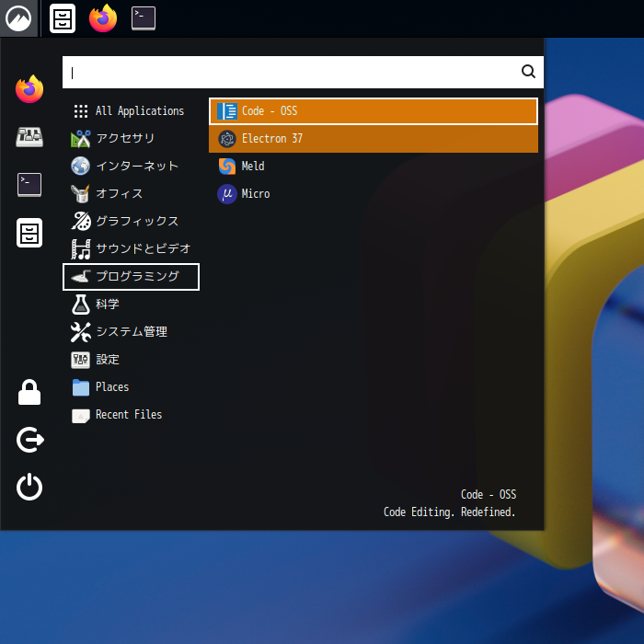Launch Firefox from the top panel
644x644 pixels.
(103, 18)
